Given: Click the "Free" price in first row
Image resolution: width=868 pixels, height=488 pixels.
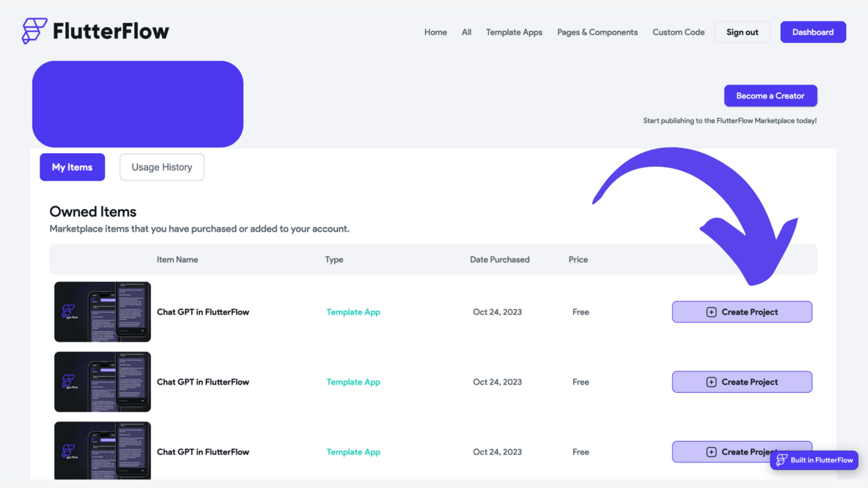Looking at the screenshot, I should tap(581, 312).
